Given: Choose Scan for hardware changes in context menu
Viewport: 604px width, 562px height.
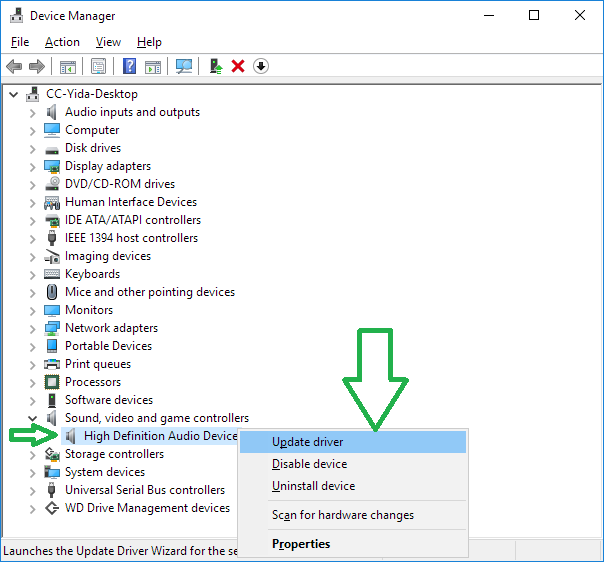Looking at the screenshot, I should [x=353, y=515].
